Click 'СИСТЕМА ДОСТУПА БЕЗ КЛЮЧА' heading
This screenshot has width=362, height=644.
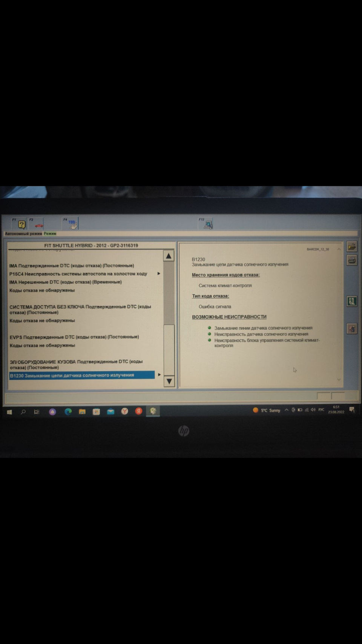[x=80, y=309]
